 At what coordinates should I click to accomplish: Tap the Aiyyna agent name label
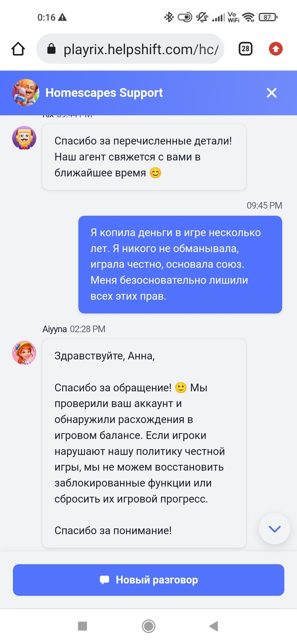(x=55, y=329)
